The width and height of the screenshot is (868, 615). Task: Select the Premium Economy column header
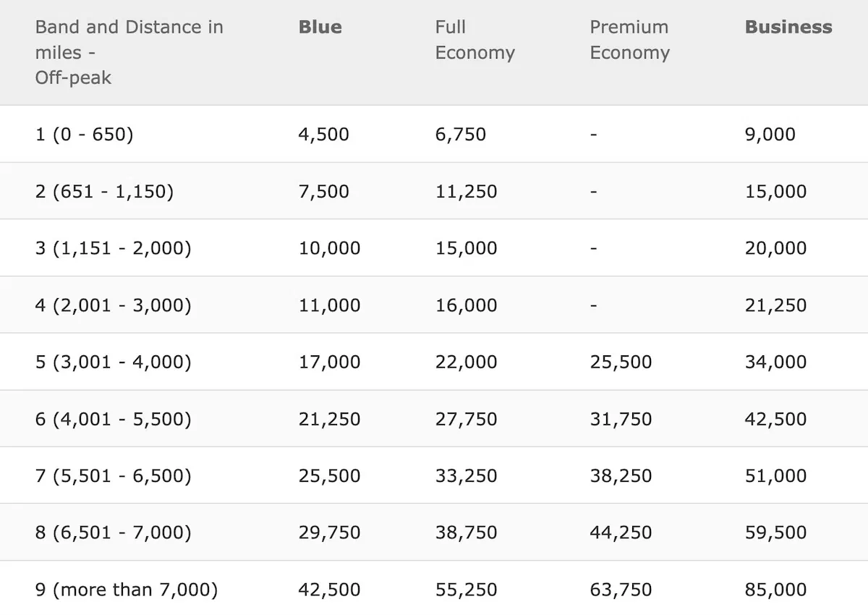point(629,41)
